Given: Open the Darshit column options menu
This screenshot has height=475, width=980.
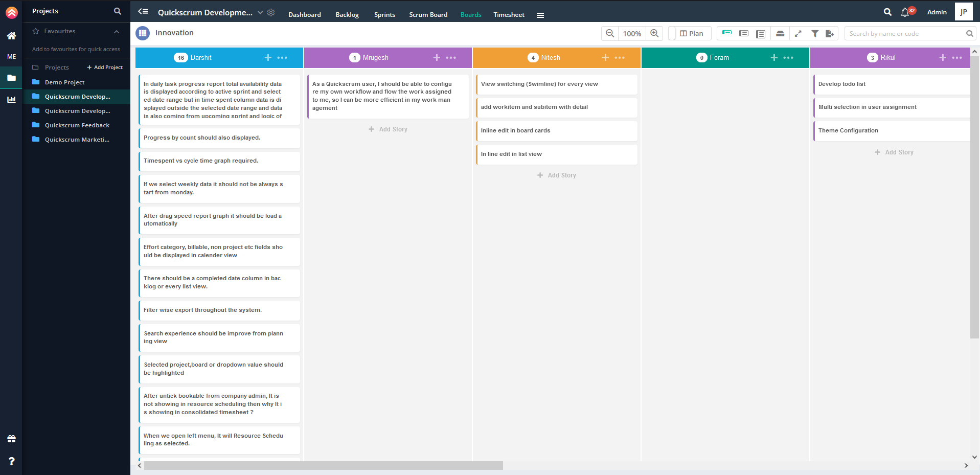Looking at the screenshot, I should [x=282, y=58].
